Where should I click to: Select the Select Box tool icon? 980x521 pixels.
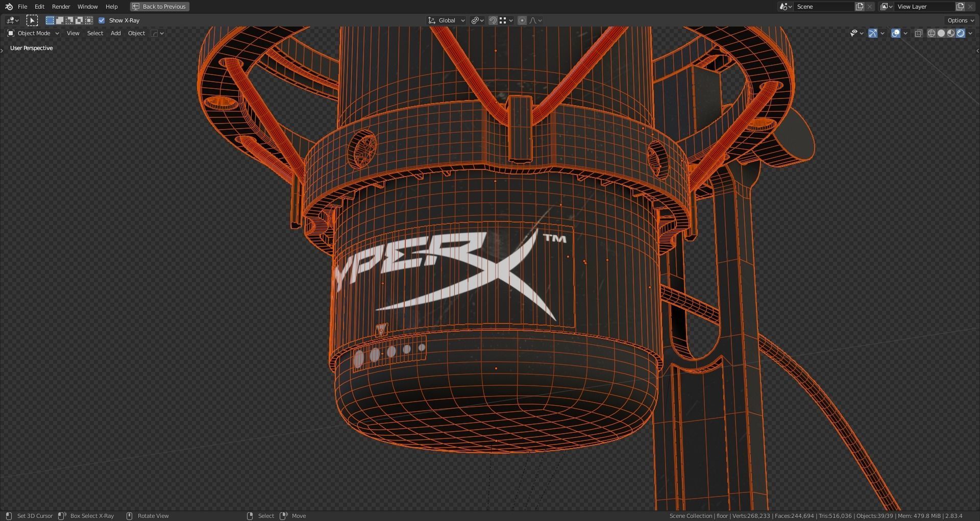coord(32,20)
